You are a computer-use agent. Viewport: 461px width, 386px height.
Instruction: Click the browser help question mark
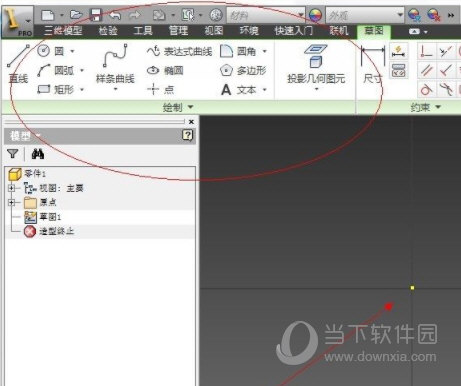point(188,135)
